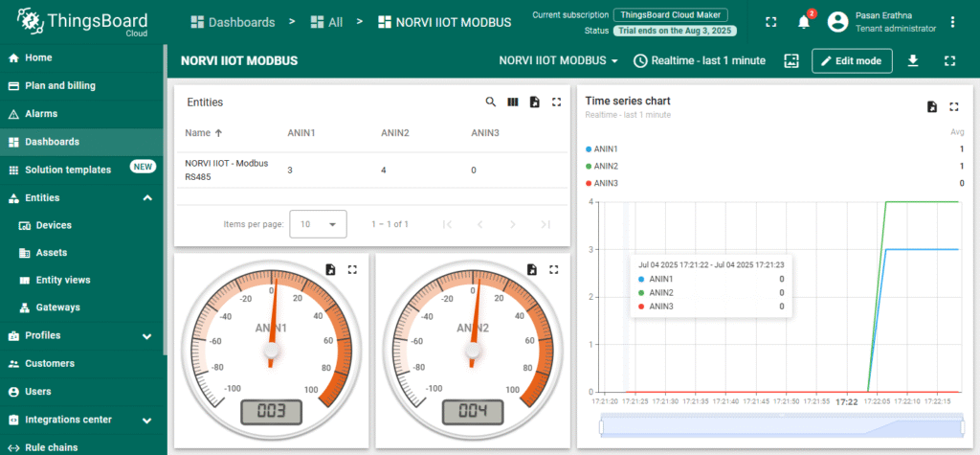Expand the Profiles sidebar section
Viewport: 980px width, 455px height.
coord(147,336)
